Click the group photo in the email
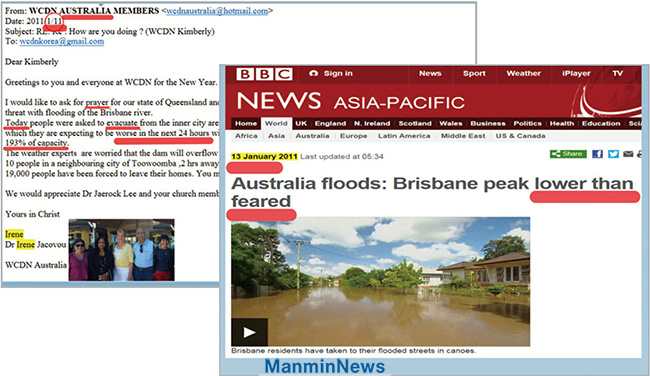This screenshot has width=650, height=376. click(121, 250)
